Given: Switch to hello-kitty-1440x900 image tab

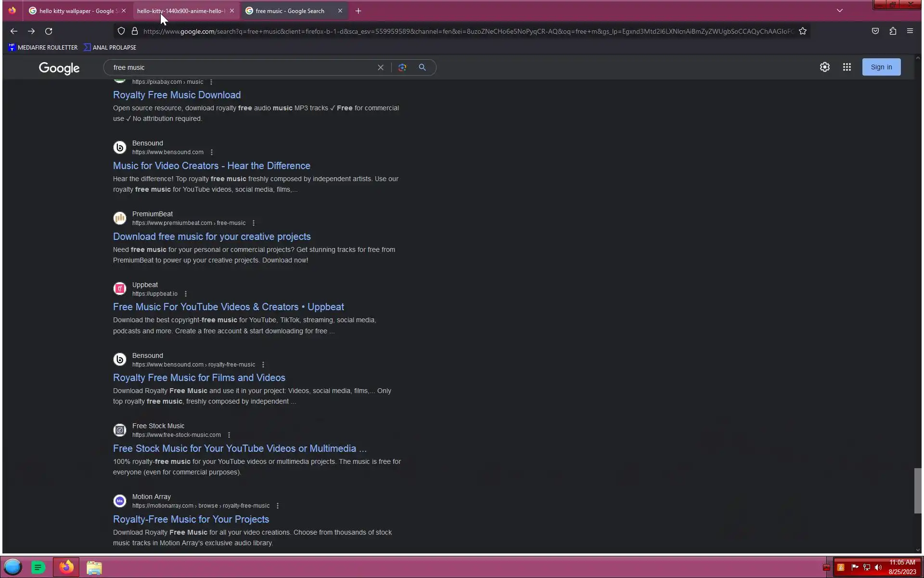Looking at the screenshot, I should (x=180, y=11).
